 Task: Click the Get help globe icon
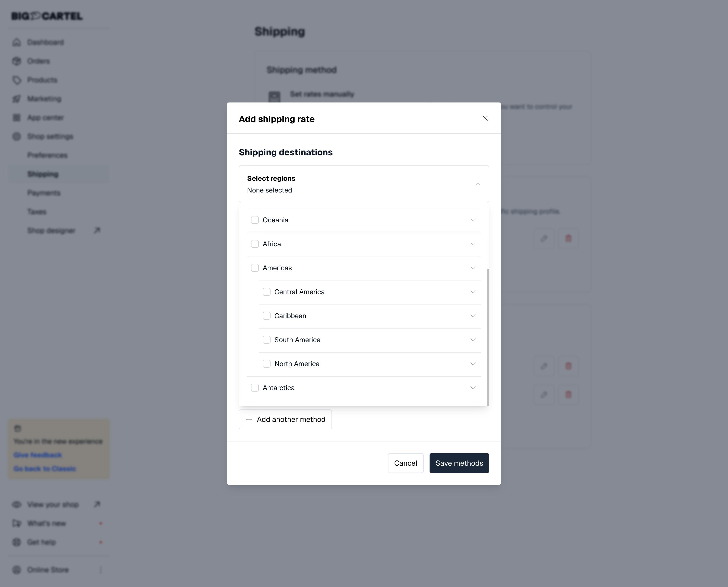pos(17,542)
